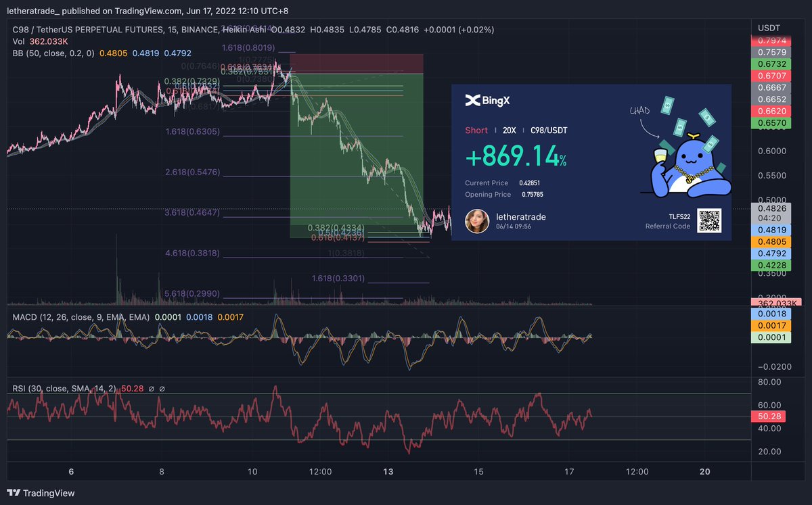Viewport: 812px width, 505px height.
Task: Click the MACD (12, 26, close, 9) legend
Action: pyautogui.click(x=81, y=316)
